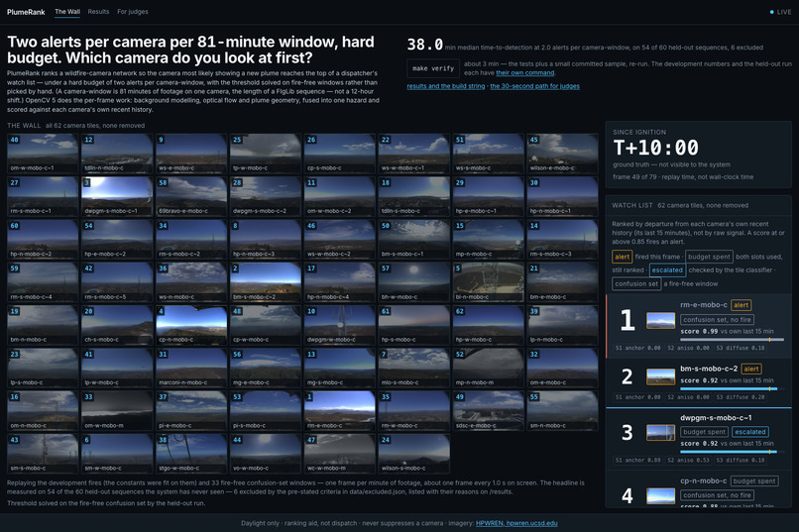The image size is (799, 532).
Task: Select the ws-w-mobo-c~2 camera tile
Action: [340, 240]
